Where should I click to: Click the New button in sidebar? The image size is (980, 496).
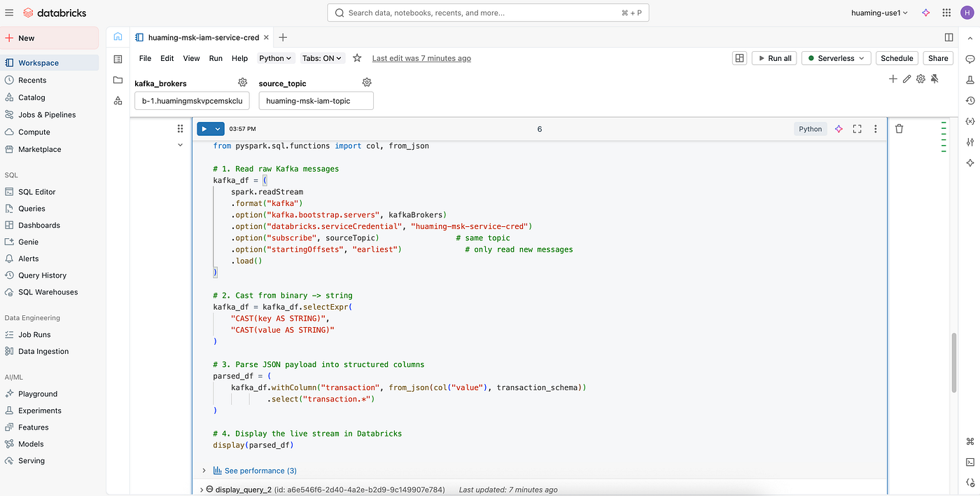click(50, 38)
